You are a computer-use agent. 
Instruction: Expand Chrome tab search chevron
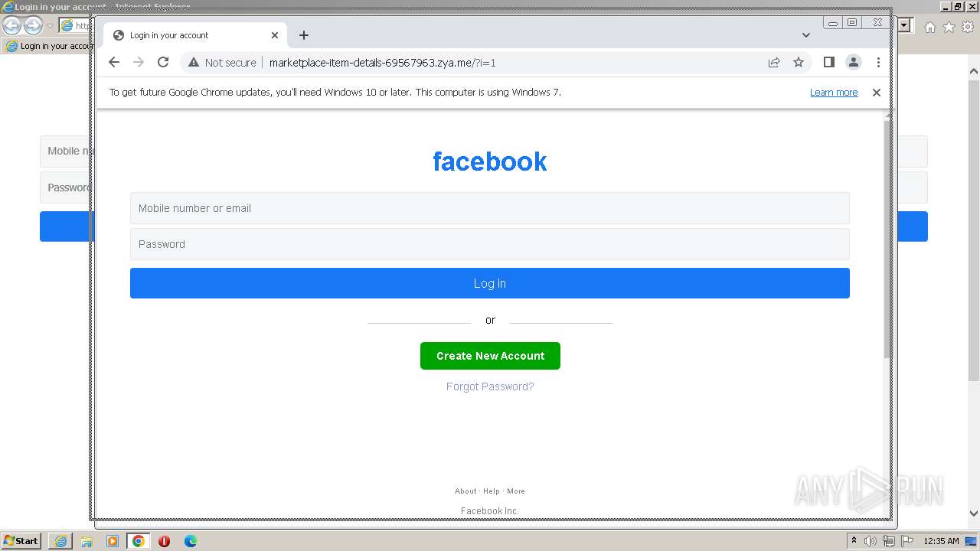click(x=806, y=35)
